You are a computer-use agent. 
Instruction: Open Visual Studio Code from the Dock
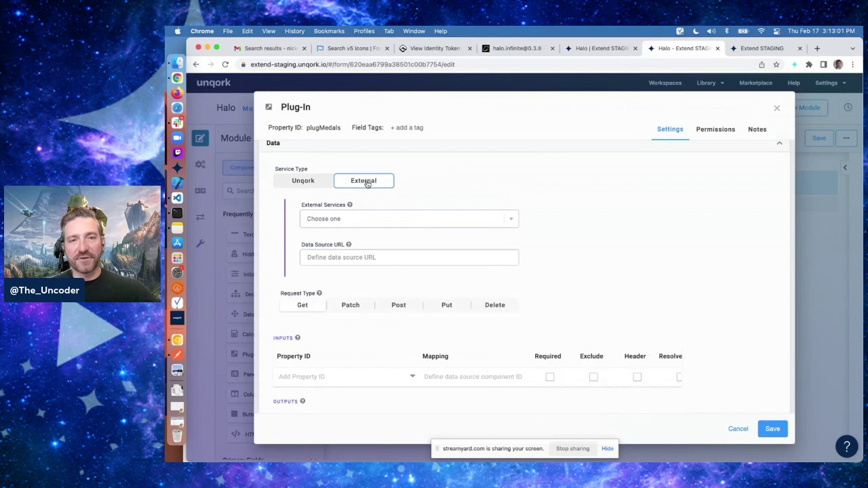point(177,198)
